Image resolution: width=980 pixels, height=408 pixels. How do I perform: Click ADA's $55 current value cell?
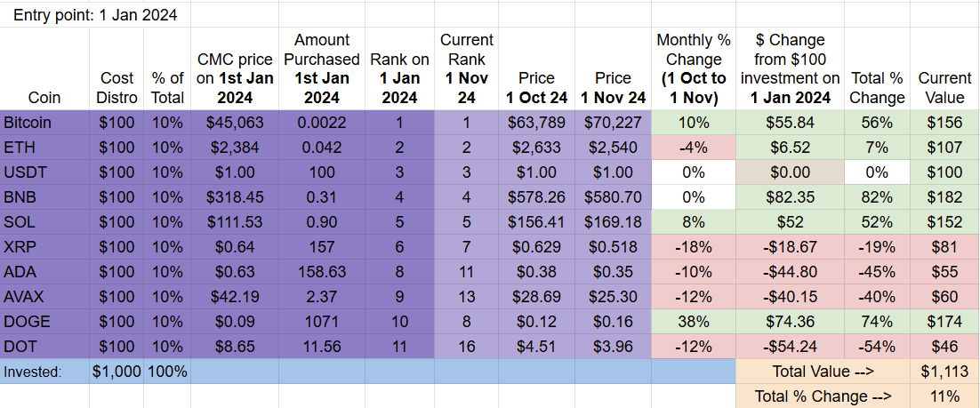(945, 272)
